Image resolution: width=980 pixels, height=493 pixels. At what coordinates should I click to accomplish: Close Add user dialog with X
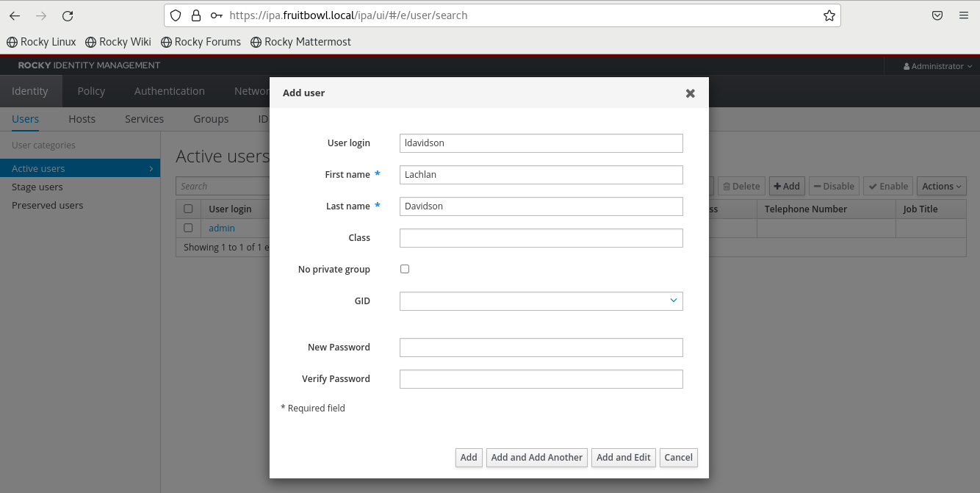[x=690, y=93]
